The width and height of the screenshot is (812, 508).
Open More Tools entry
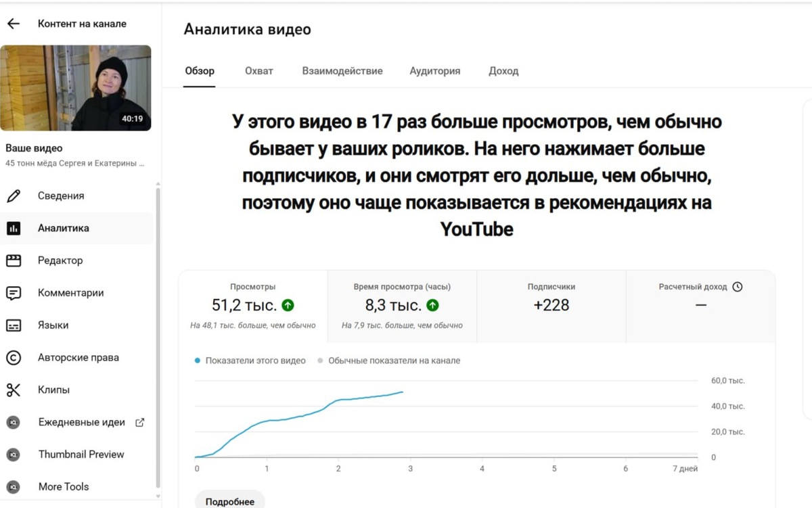(78, 486)
